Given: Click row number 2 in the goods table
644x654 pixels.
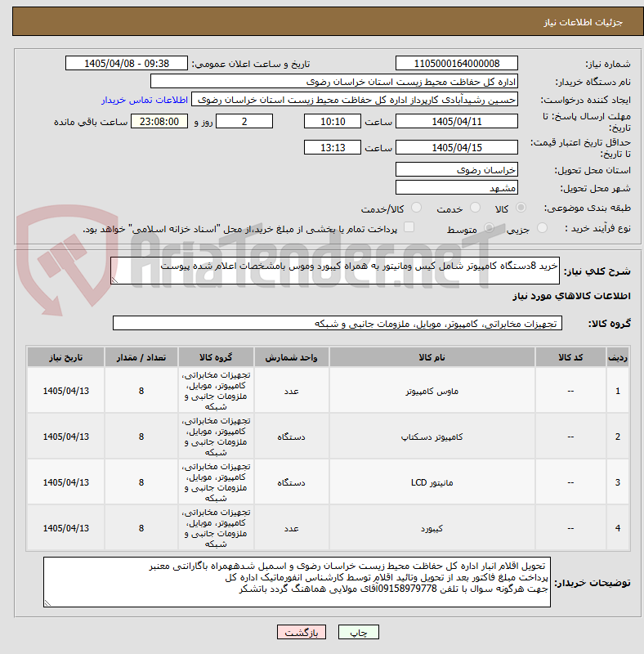Looking at the screenshot, I should click(618, 437).
